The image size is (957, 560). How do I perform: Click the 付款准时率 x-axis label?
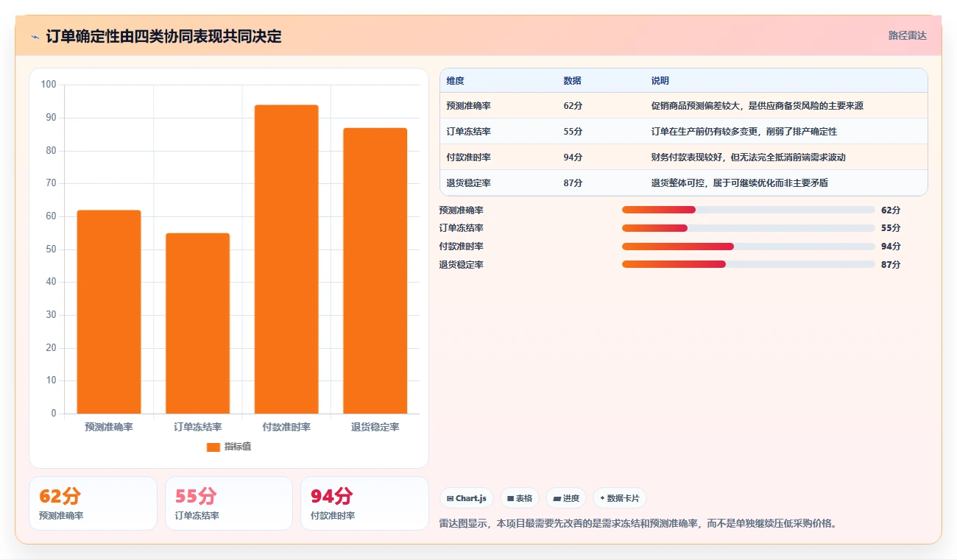[x=286, y=427]
